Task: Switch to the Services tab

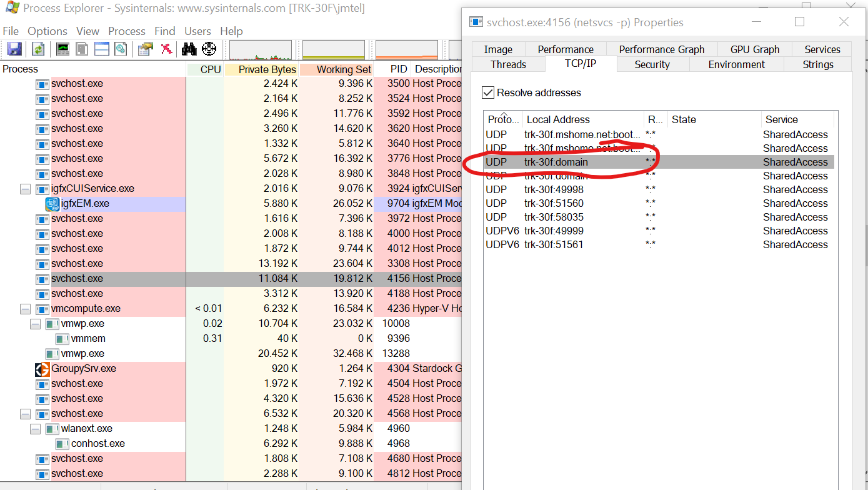Action: 822,49
